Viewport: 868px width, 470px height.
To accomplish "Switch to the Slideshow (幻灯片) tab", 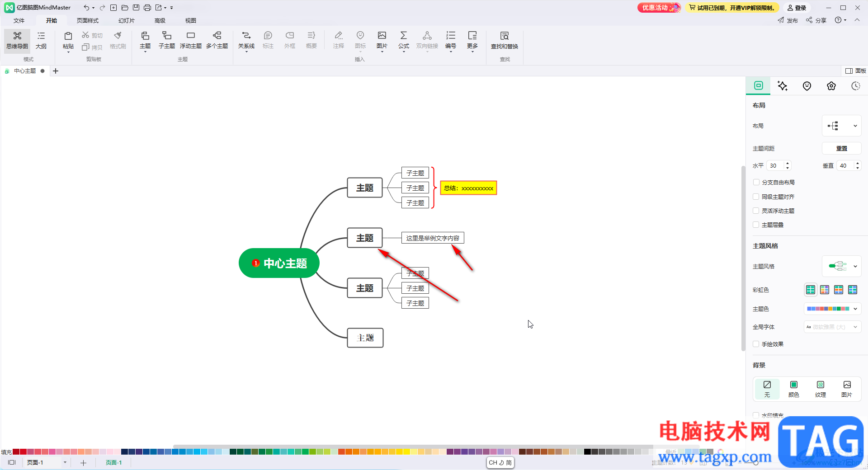I will coord(127,20).
